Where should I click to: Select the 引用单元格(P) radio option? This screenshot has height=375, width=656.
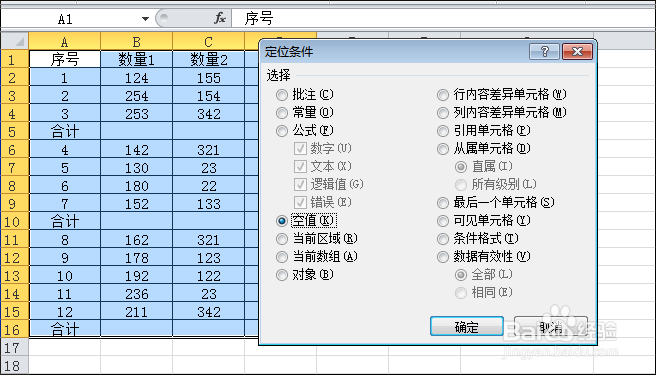[x=484, y=131]
